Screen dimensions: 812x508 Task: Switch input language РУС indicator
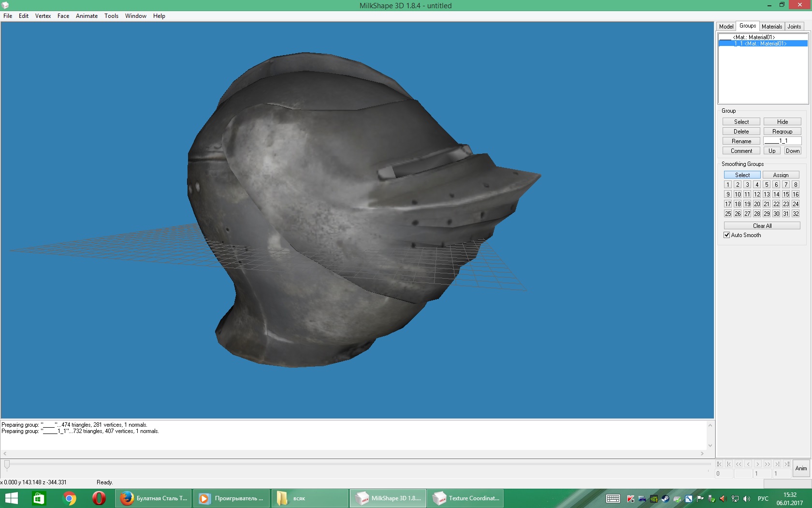pos(763,499)
